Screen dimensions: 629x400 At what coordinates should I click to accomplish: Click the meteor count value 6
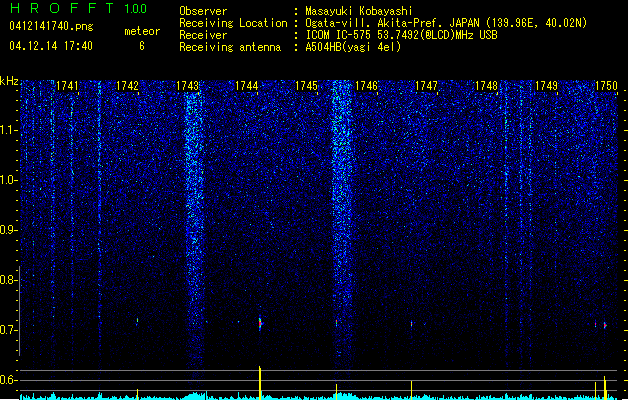[142, 46]
